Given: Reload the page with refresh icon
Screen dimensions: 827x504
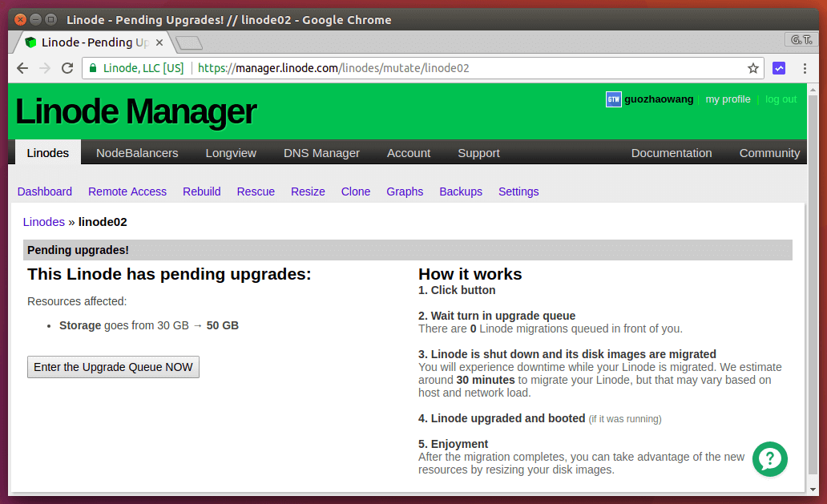Looking at the screenshot, I should 67,69.
